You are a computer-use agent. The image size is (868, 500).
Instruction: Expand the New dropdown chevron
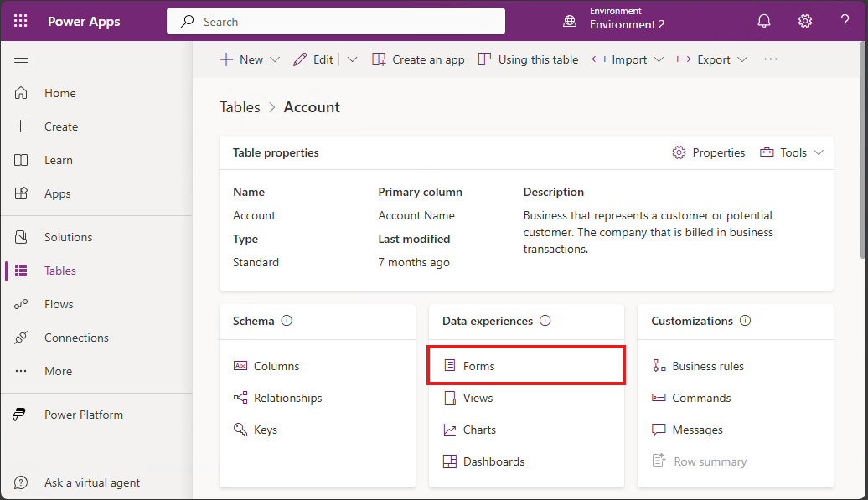[x=275, y=59]
